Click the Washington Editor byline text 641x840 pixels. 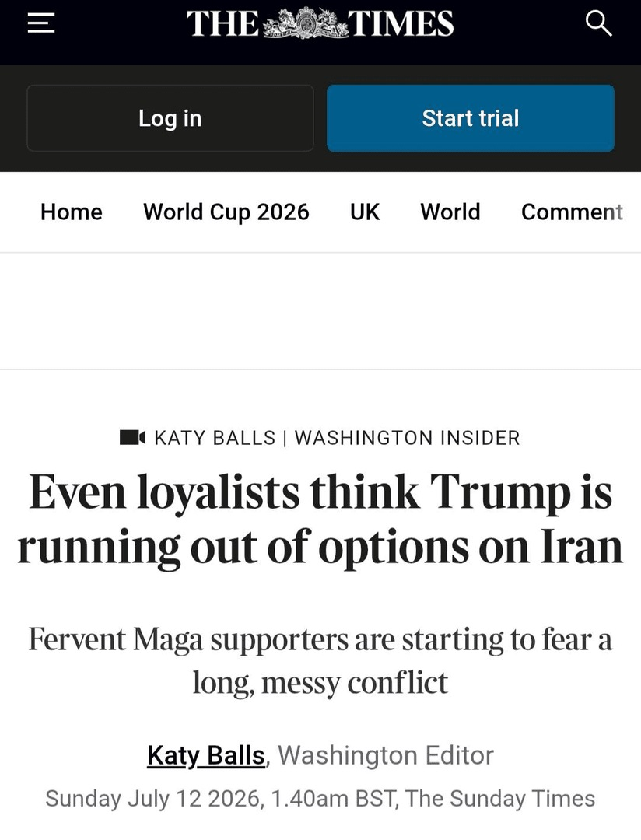385,755
